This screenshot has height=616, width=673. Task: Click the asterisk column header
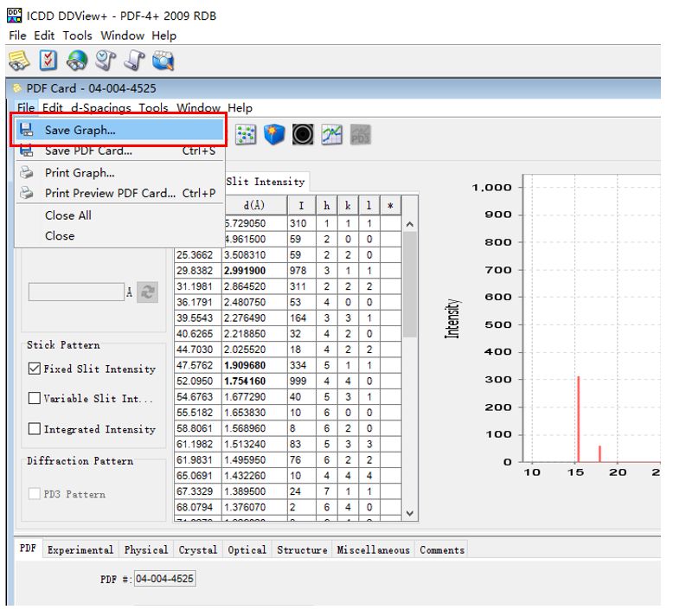click(x=391, y=205)
